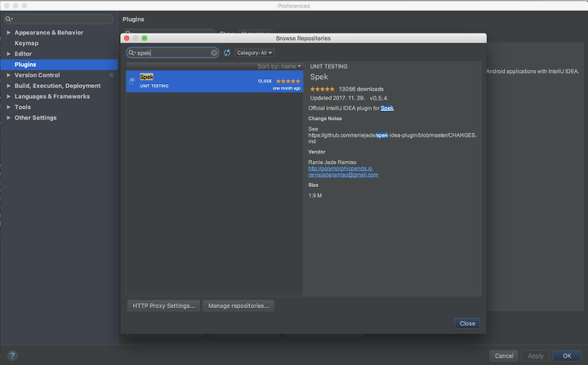Expand the Tools section

pyautogui.click(x=9, y=107)
